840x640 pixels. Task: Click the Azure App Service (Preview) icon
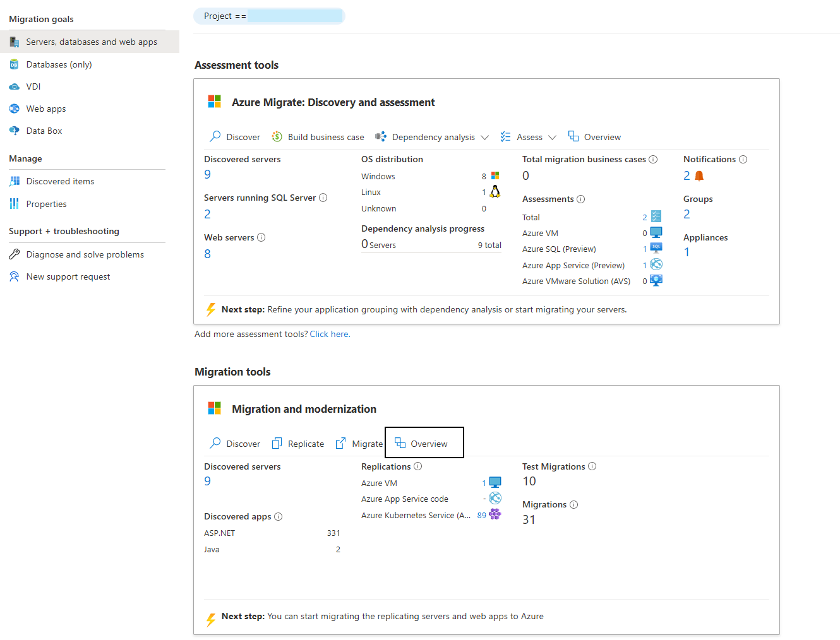656,264
